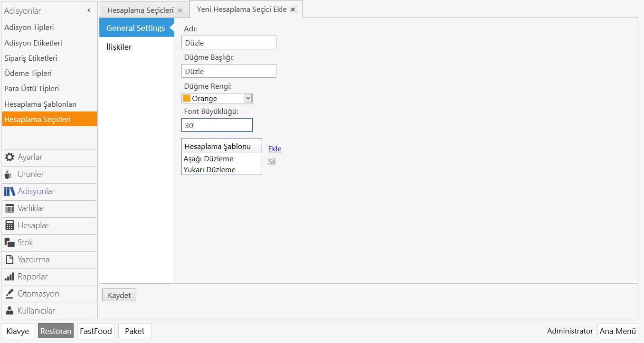The height and width of the screenshot is (343, 644).
Task: Select the highlighted Hesaplama Seçicleri item
Action: [x=49, y=119]
